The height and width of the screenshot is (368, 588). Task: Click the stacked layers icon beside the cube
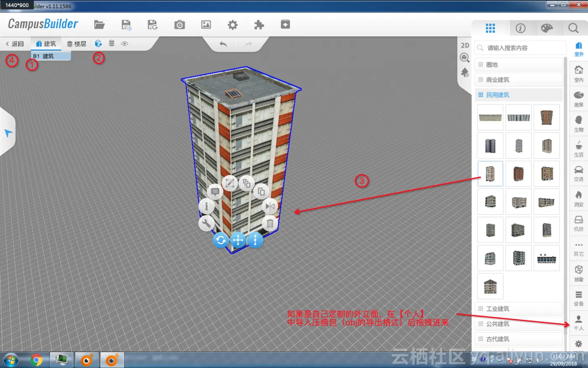[x=112, y=43]
